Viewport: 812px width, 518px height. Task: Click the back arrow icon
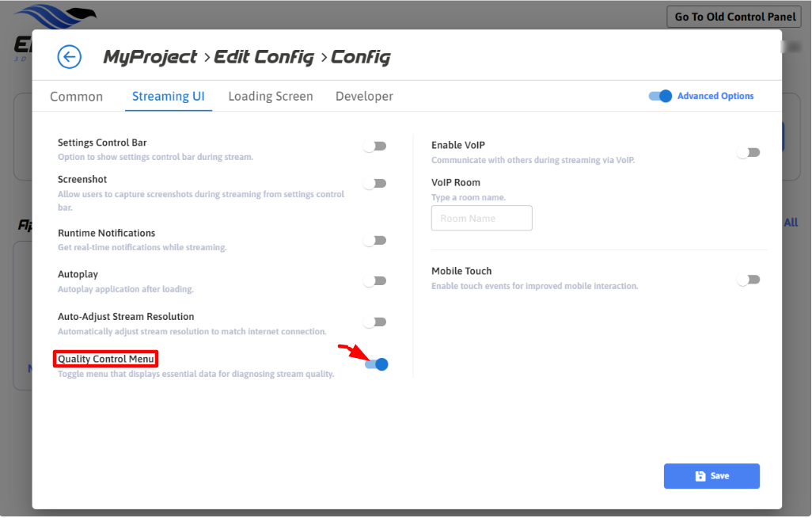tap(70, 57)
